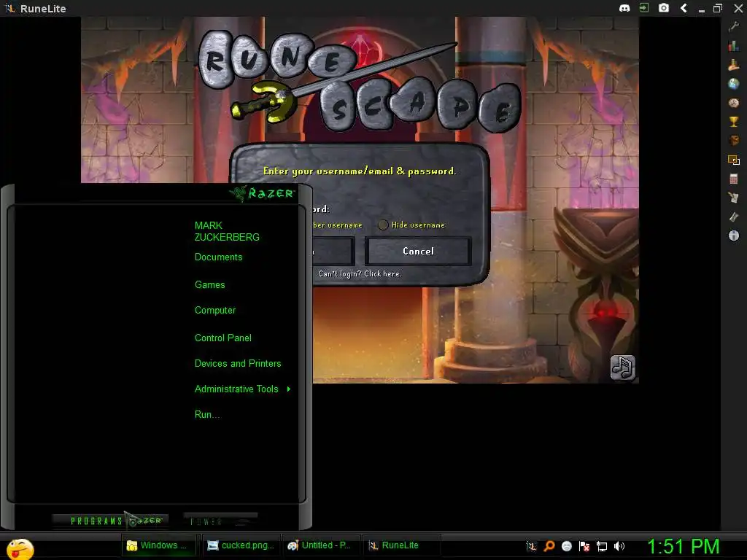Open Games from the start menu

pos(209,285)
